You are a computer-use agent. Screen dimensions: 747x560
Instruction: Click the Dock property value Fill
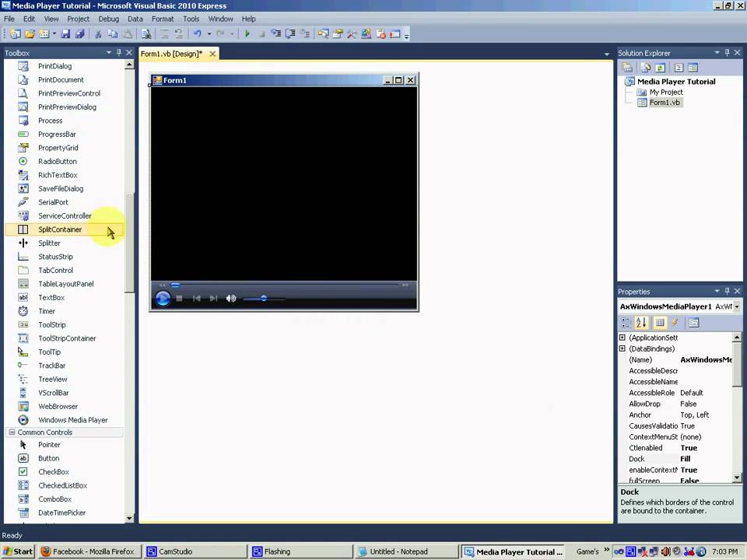tap(685, 459)
